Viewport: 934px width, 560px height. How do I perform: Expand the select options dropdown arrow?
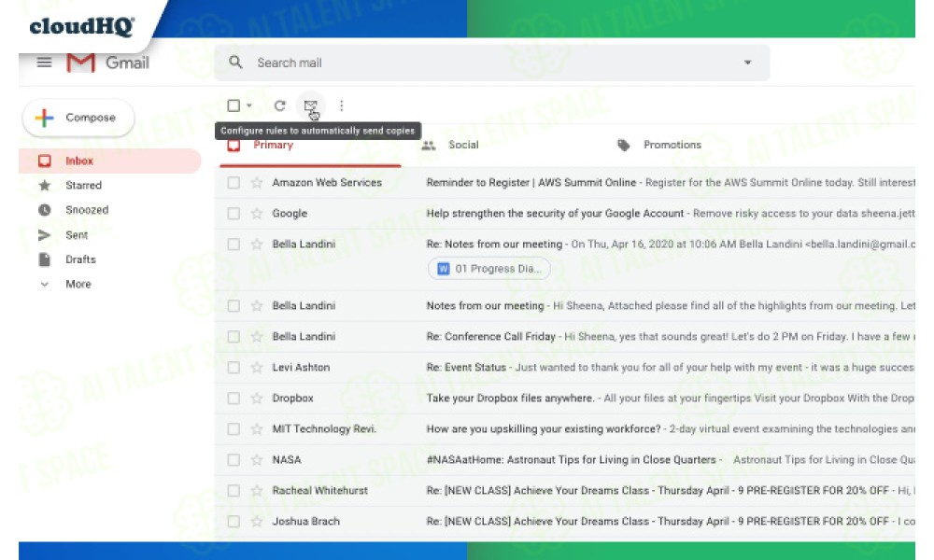point(249,105)
